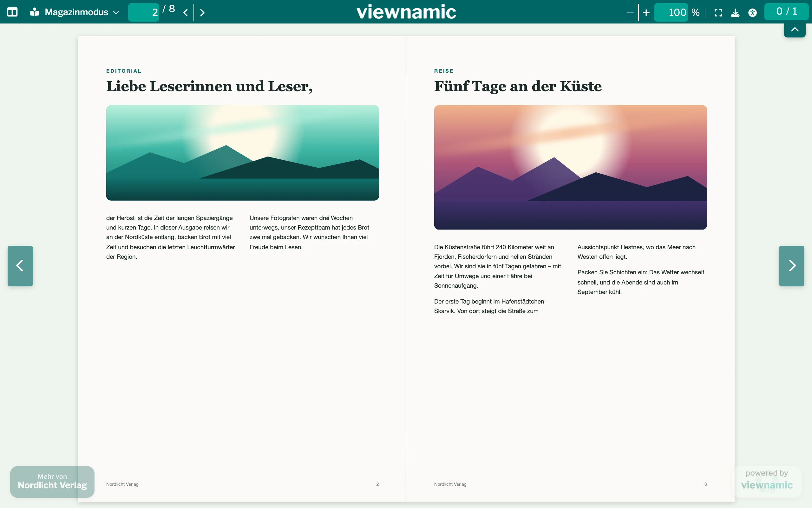Click Nordlicht Verlag footer on page 3
Image resolution: width=812 pixels, height=508 pixels.
point(450,484)
